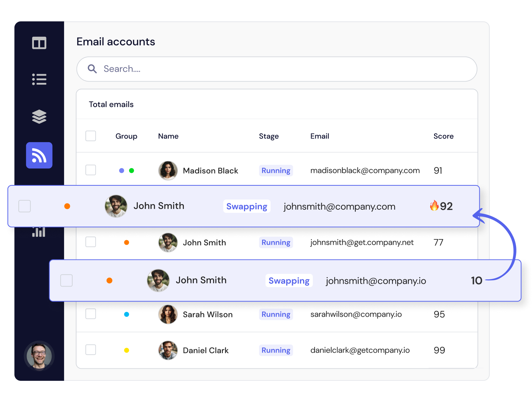The height and width of the screenshot is (402, 532).
Task: Select the johnsmith@company.com row checkbox
Action: 25,206
